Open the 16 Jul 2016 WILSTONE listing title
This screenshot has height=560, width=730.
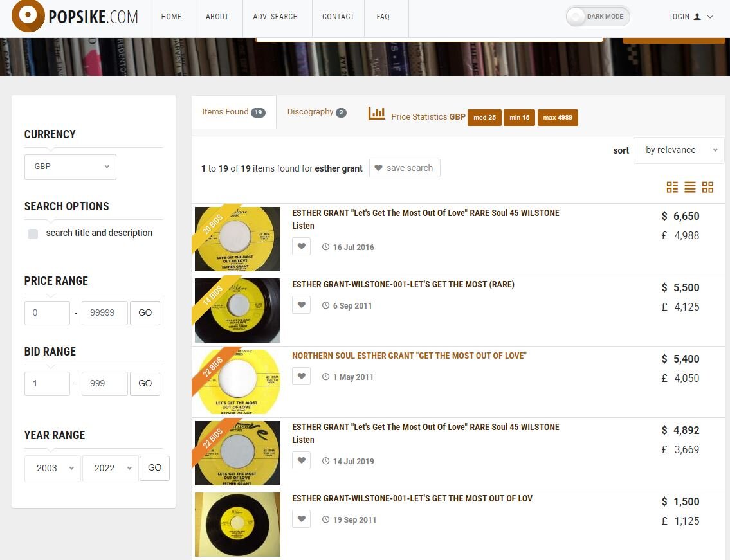(426, 219)
